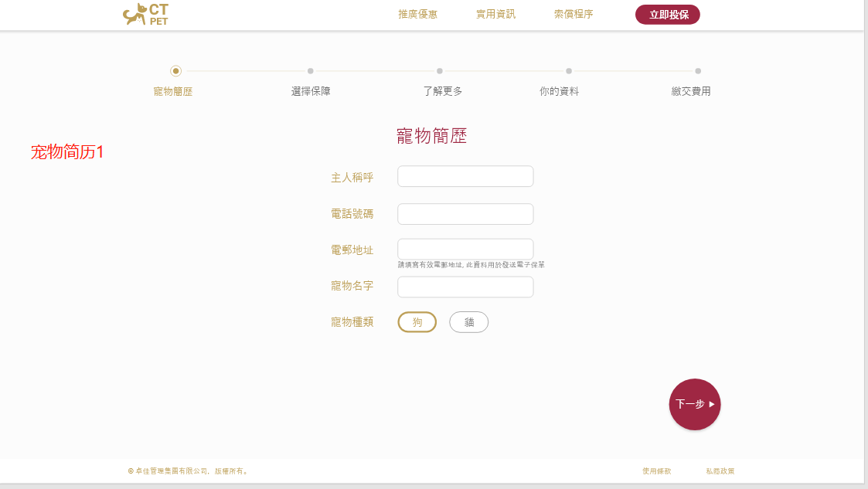Focus the 主人稱呼 input field
The width and height of the screenshot is (868, 489).
(465, 176)
